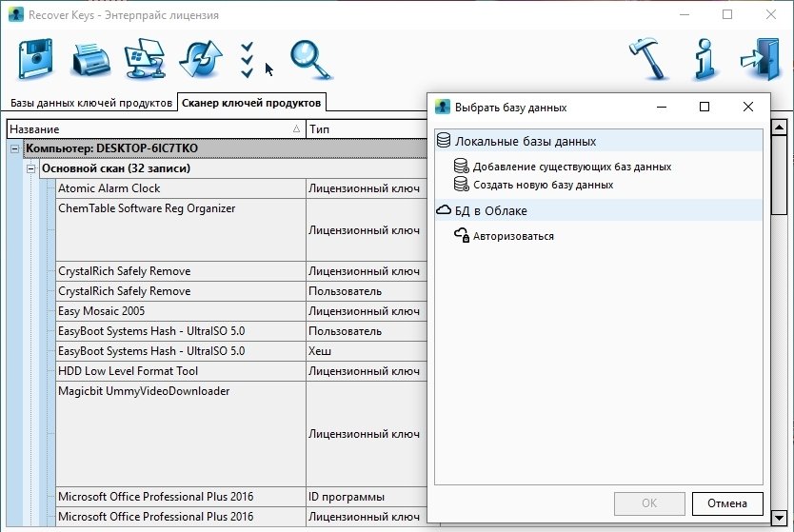794x532 pixels.
Task: Click Лицензионный ключ cell for Atomic Alarm Clock
Action: pos(367,188)
